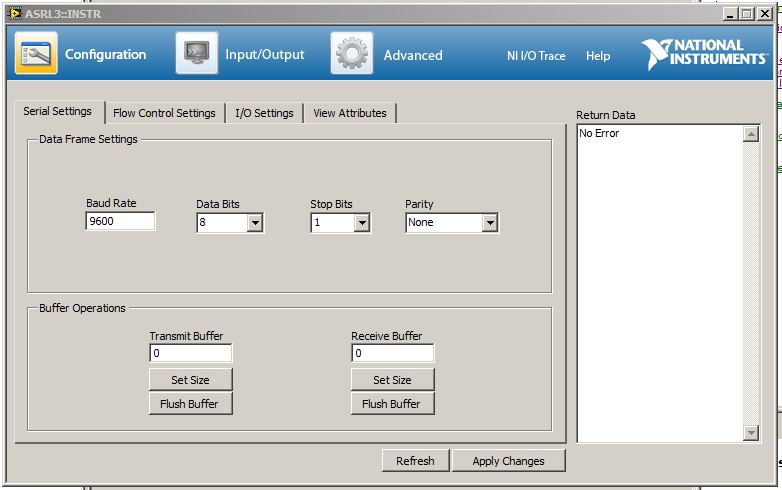The image size is (782, 490).
Task: Click Set Size under Transmit Buffer
Action: [x=191, y=380]
